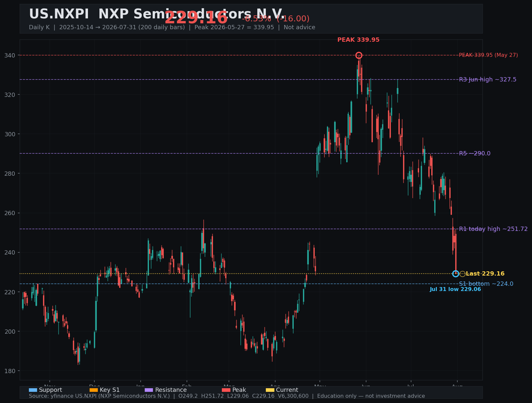
Task: Click the 'S1 bottom ~224.0' support label
Action: point(486,284)
